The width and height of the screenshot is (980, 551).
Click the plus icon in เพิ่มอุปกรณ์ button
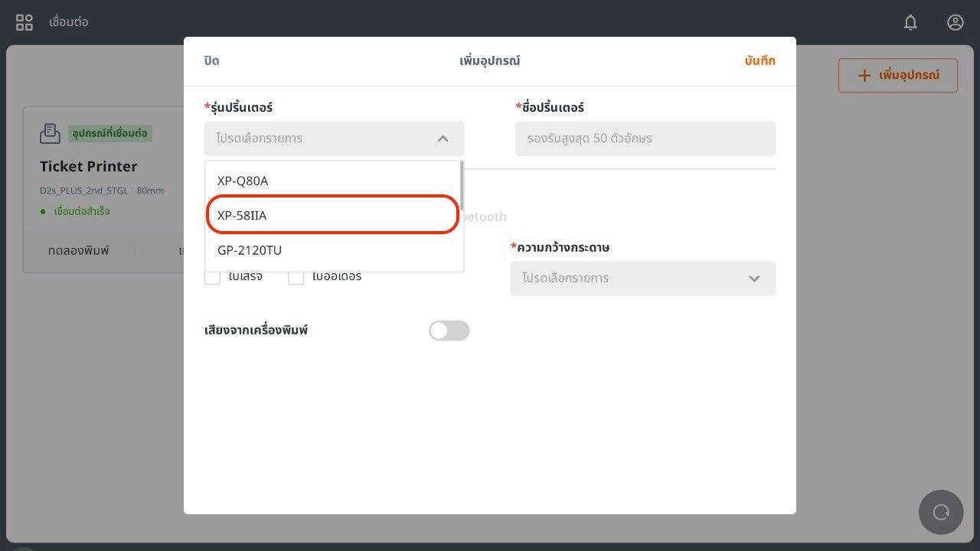pyautogui.click(x=864, y=75)
